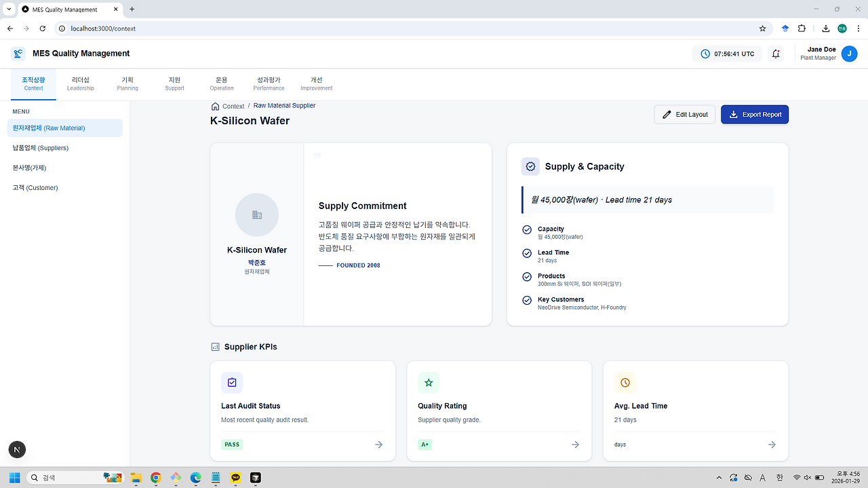Click the Supply & Capacity badge icon
868x488 pixels.
click(x=530, y=166)
